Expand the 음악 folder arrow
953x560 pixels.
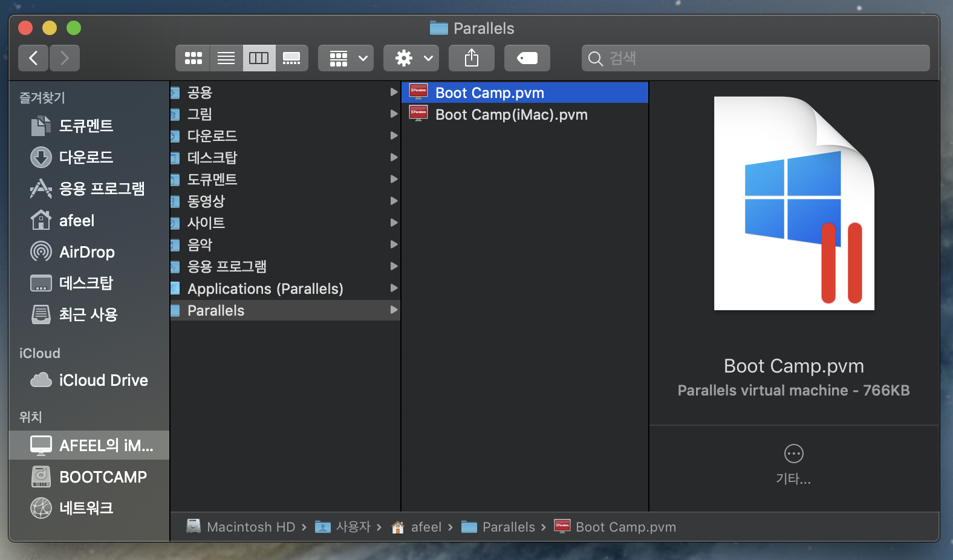(x=394, y=244)
